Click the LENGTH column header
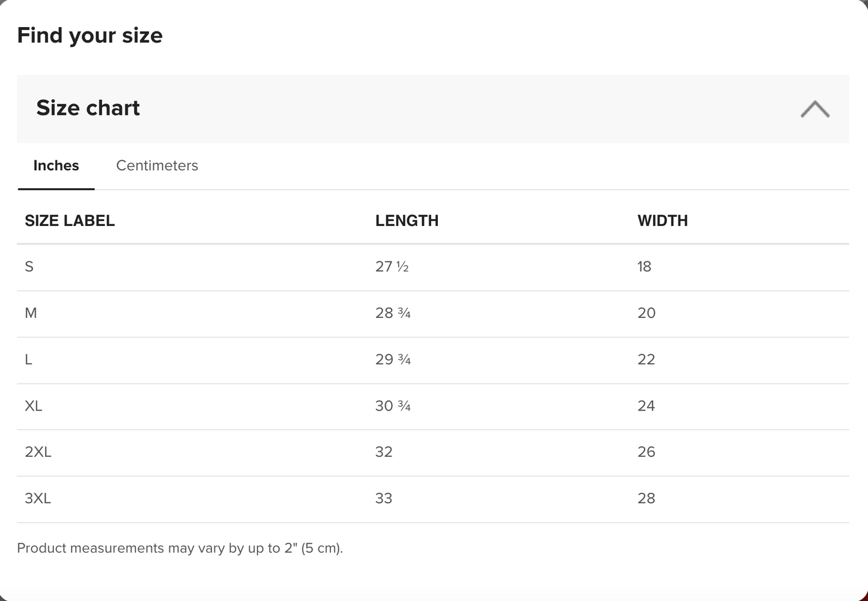 [x=407, y=221]
